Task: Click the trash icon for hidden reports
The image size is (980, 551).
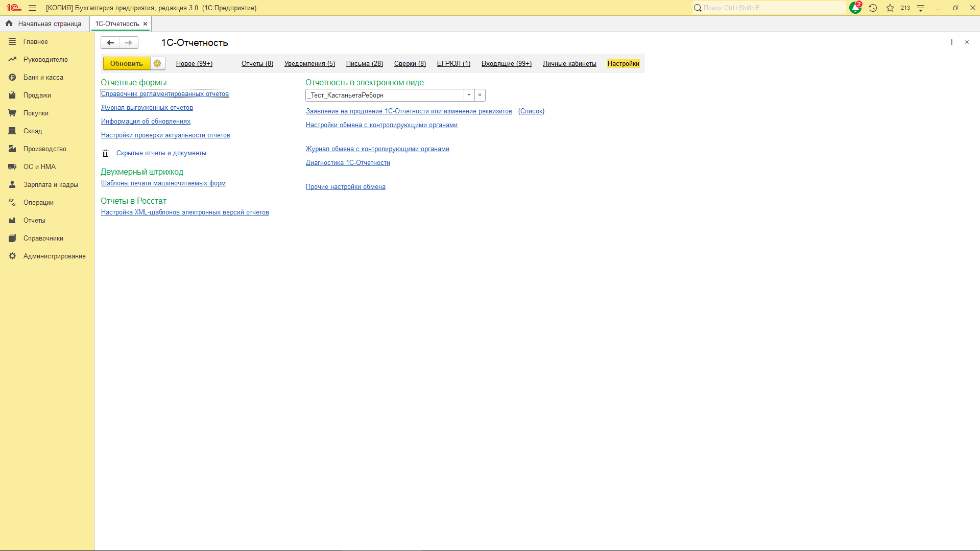Action: (106, 153)
